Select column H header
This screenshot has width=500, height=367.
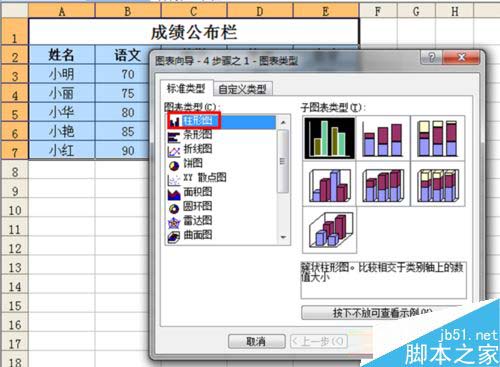[x=455, y=12]
